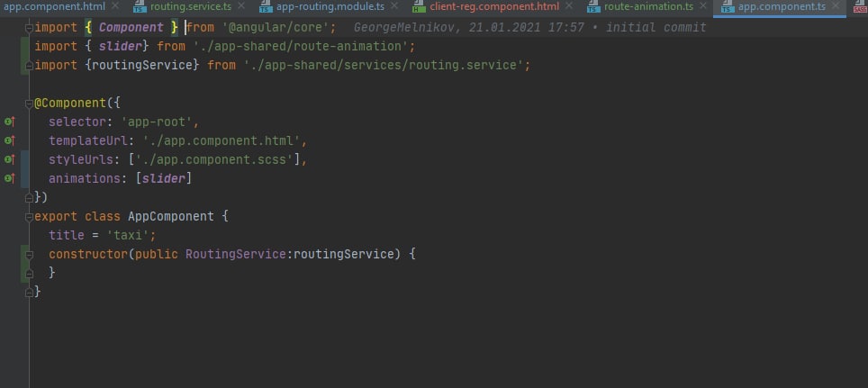
Task: Select the app.component.ts tab
Action: point(782,6)
